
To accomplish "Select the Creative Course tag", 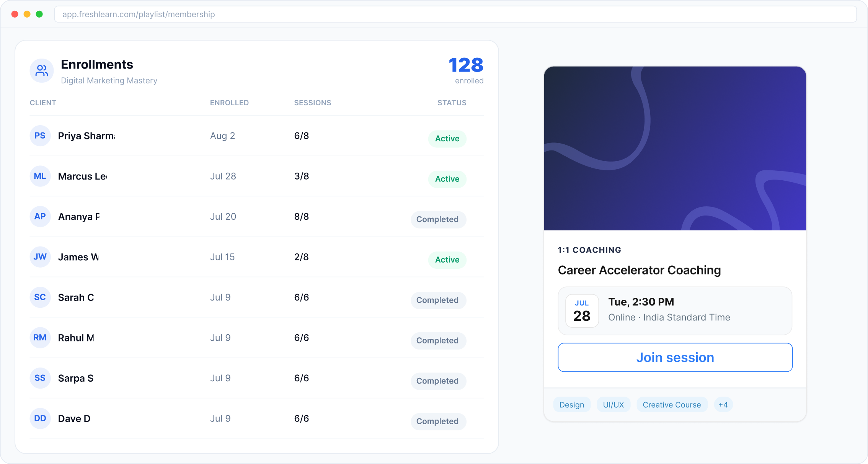I will [672, 405].
